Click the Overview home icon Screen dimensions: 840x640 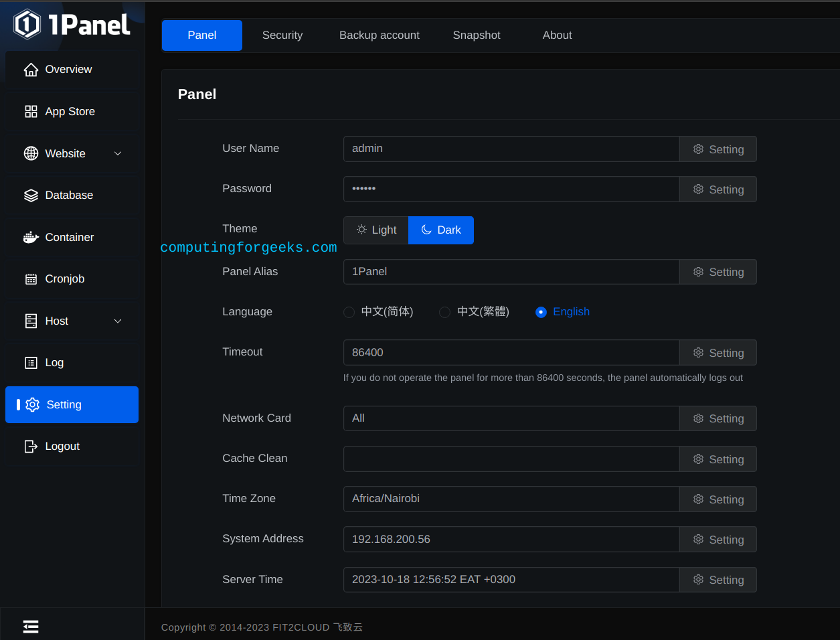[31, 70]
